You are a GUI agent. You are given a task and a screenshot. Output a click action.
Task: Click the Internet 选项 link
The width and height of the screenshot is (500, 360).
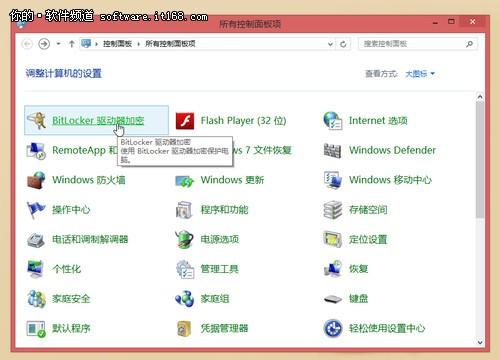point(378,120)
